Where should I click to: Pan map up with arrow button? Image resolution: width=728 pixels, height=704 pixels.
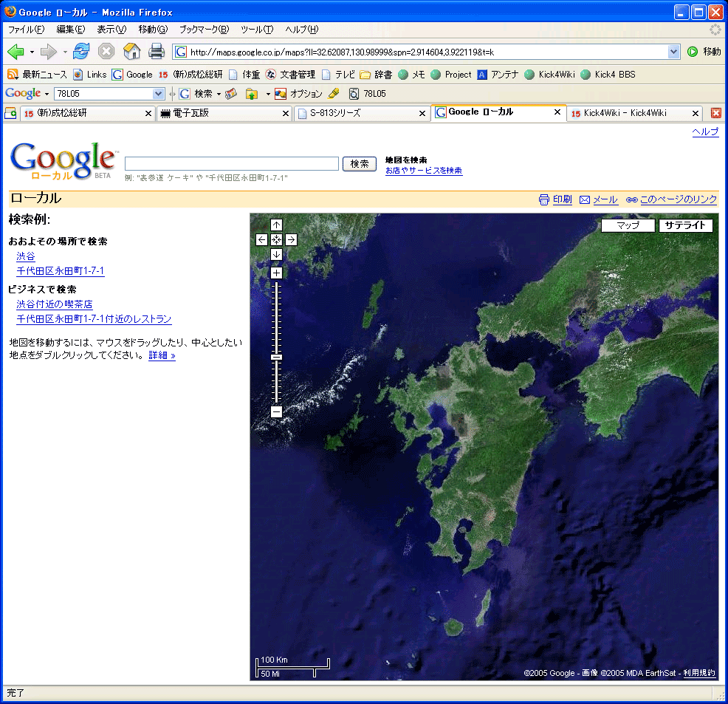276,225
